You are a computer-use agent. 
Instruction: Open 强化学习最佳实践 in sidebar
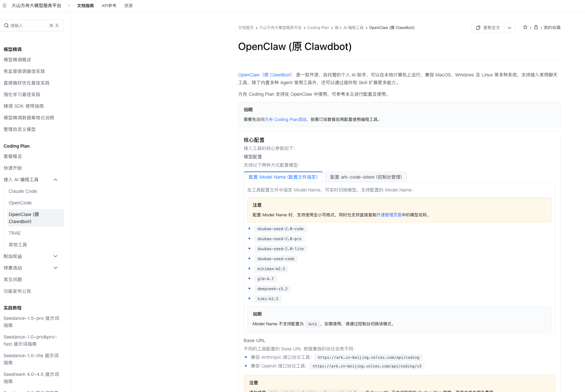[x=22, y=94]
